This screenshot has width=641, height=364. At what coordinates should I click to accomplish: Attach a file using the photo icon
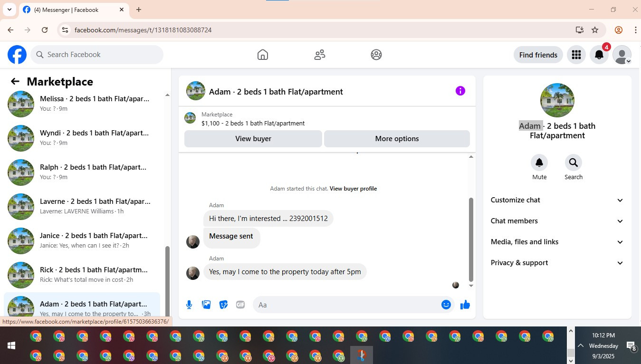(x=206, y=305)
